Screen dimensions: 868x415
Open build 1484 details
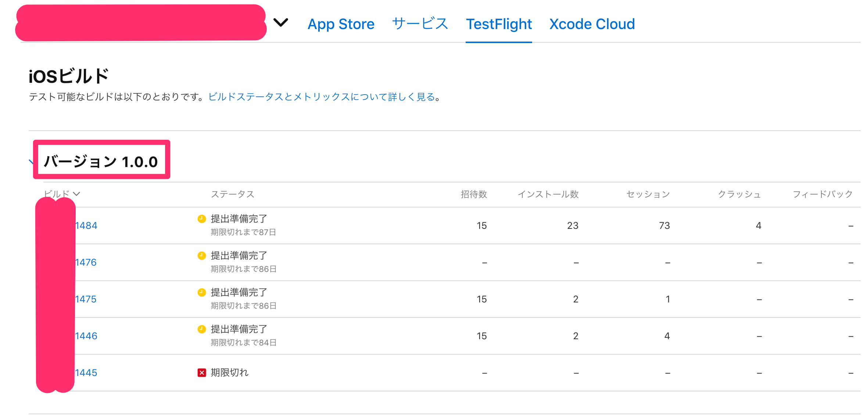(86, 225)
